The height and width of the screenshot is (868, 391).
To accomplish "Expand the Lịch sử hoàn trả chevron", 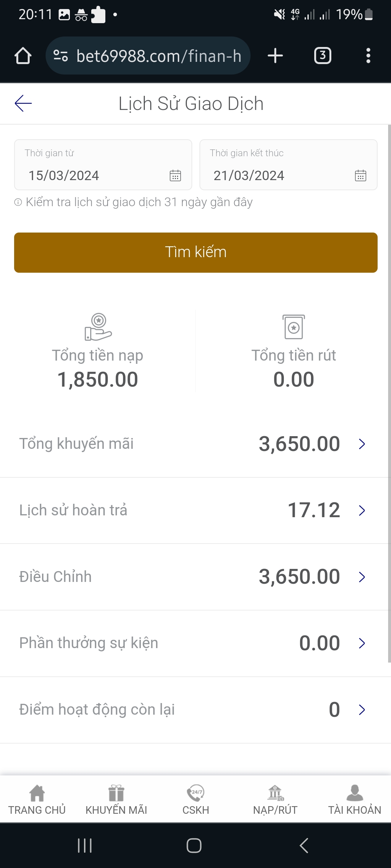I will 362,510.
